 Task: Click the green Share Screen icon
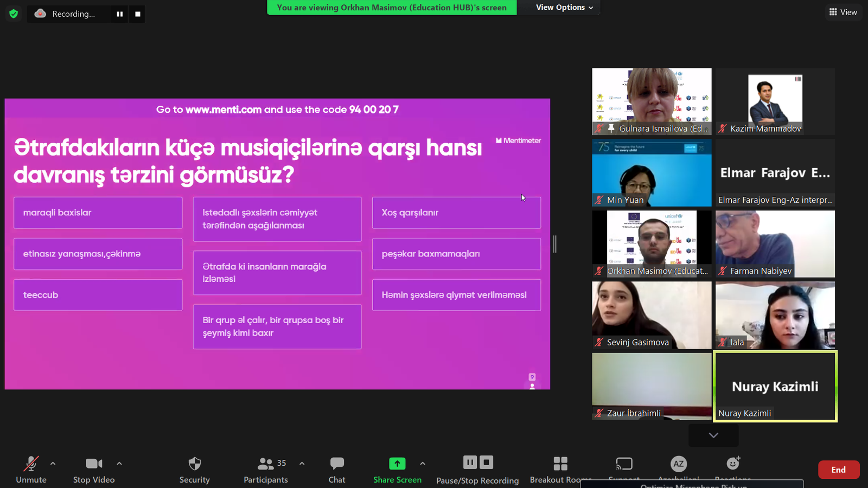(397, 464)
